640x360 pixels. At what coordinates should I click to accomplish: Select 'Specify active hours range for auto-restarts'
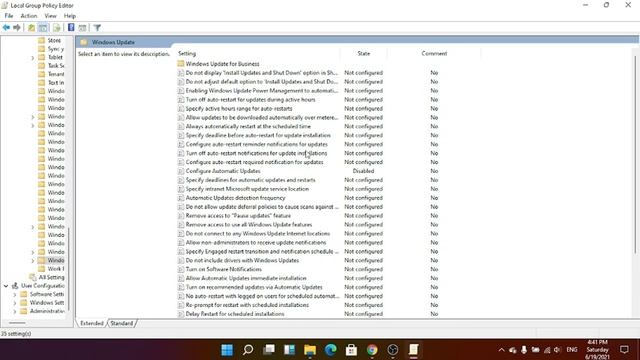click(239, 109)
